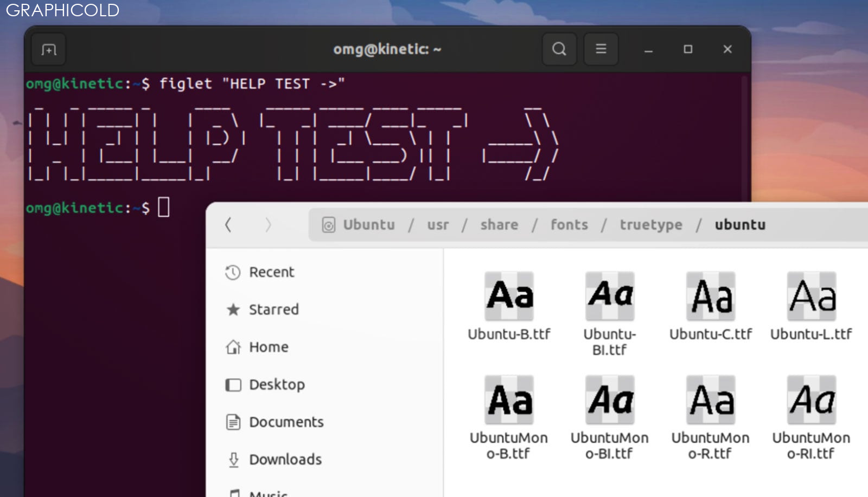Open Downloads in the sidebar
The image size is (868, 497).
click(274, 460)
